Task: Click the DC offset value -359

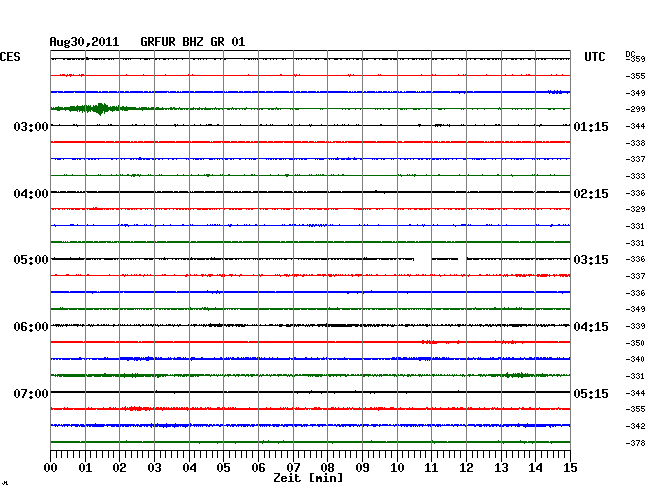Action: pyautogui.click(x=635, y=59)
